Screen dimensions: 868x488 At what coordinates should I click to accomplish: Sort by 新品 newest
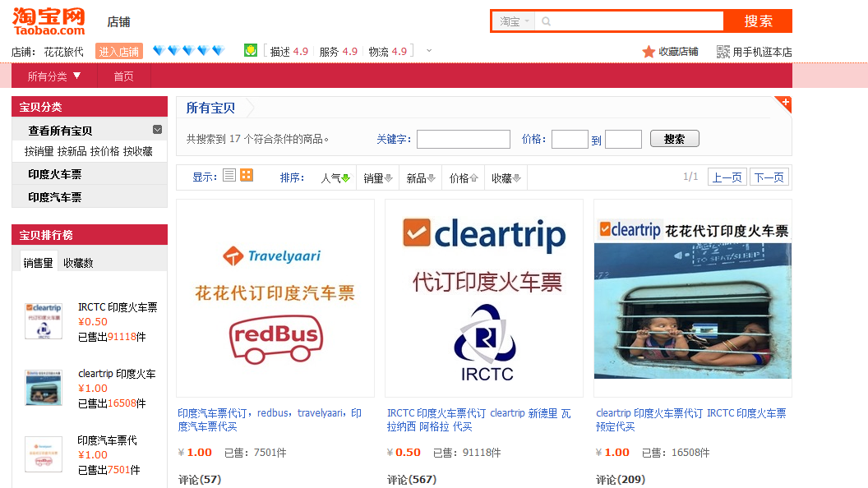[x=421, y=178]
